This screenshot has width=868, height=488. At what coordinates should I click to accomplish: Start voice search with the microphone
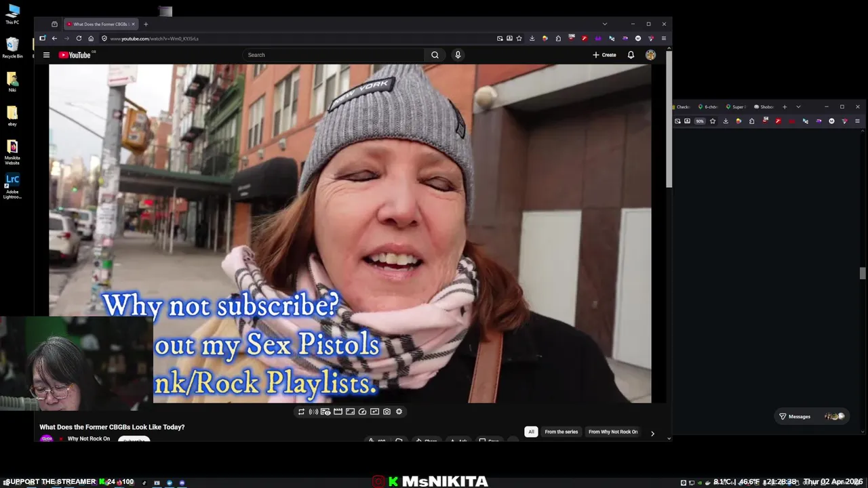pyautogui.click(x=458, y=55)
